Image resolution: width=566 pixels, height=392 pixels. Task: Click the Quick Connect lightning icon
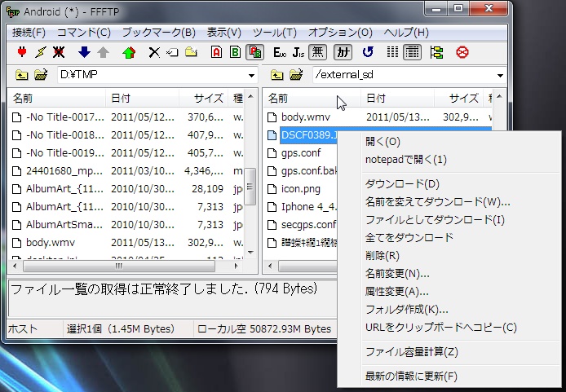(41, 52)
